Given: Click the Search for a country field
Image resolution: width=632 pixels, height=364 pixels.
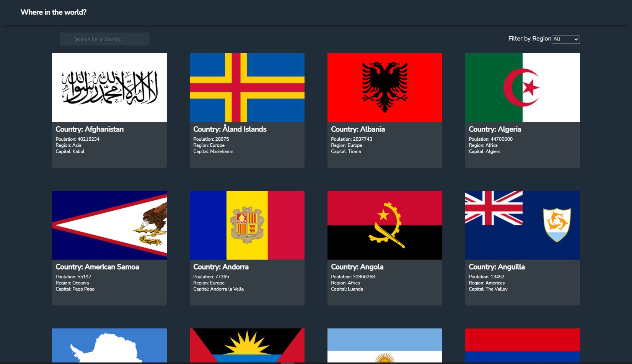Looking at the screenshot, I should point(104,39).
